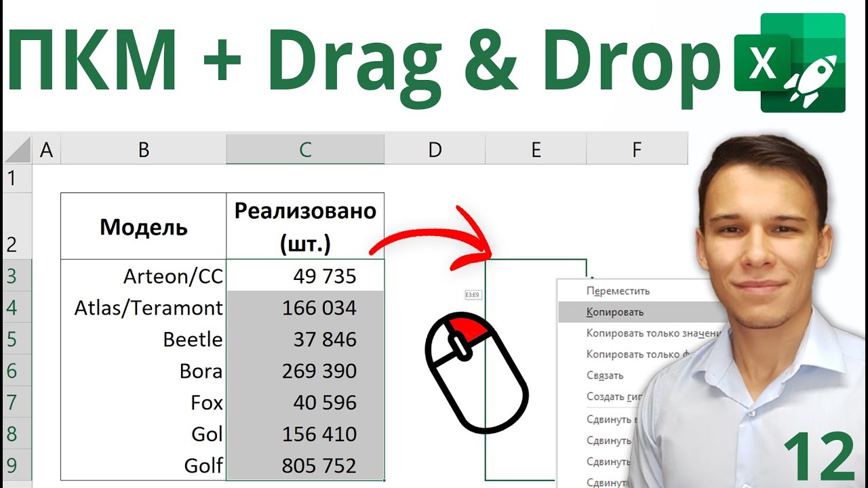The image size is (868, 488).
Task: Select cell with value 269 390
Action: click(x=305, y=371)
